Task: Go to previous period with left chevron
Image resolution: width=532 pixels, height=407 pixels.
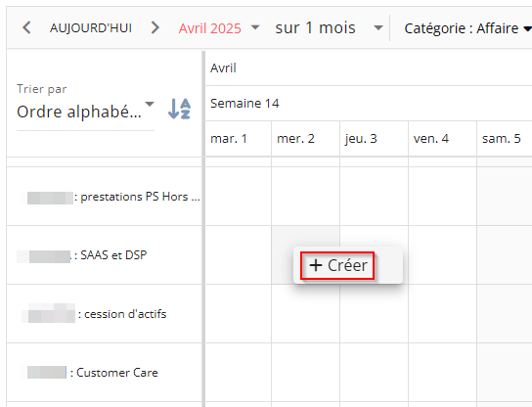Action: point(26,27)
